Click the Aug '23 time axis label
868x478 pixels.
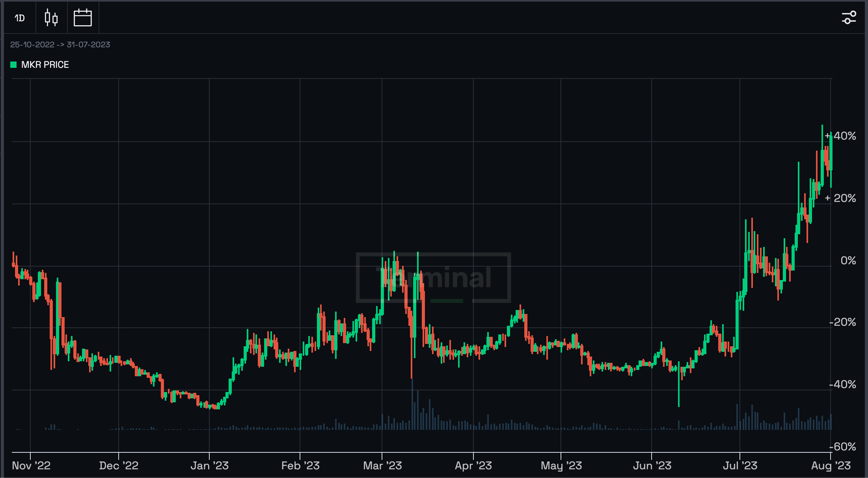pyautogui.click(x=831, y=466)
